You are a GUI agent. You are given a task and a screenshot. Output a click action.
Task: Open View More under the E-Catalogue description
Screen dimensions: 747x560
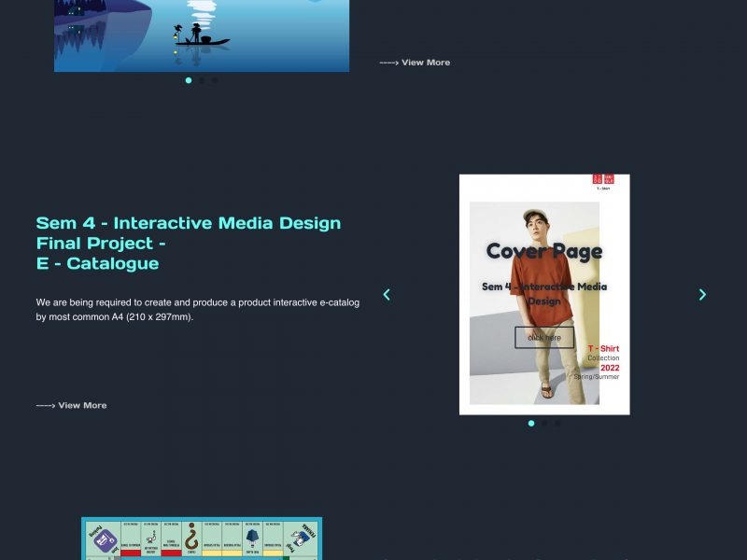(72, 405)
